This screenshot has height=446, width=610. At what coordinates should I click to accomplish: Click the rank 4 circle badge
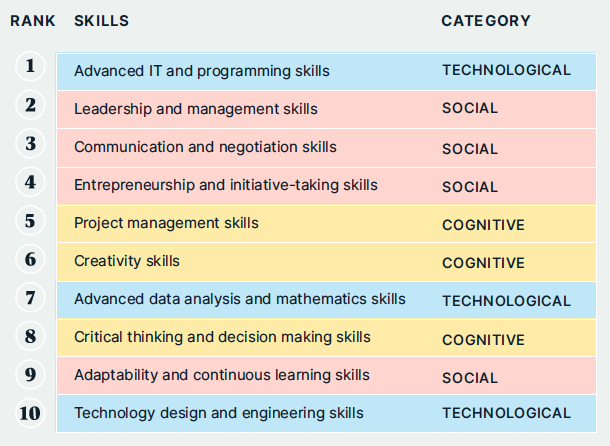(30, 182)
